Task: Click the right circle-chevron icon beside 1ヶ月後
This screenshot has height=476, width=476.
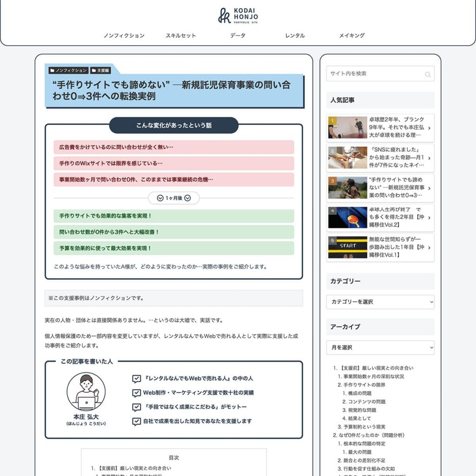Action: pyautogui.click(x=188, y=198)
